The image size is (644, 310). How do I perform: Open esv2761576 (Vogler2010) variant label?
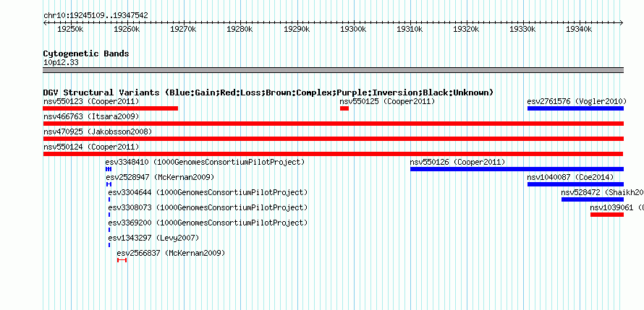[x=577, y=101]
